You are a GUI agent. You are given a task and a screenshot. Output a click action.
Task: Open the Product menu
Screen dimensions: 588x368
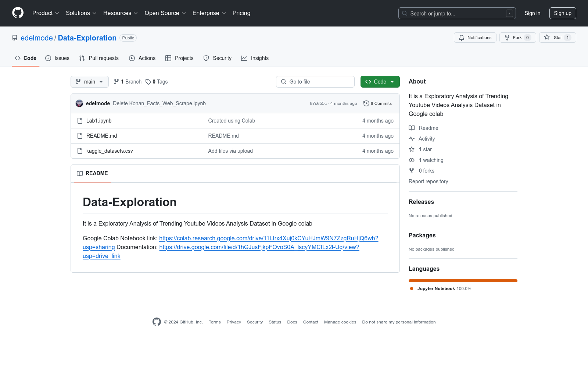click(46, 13)
